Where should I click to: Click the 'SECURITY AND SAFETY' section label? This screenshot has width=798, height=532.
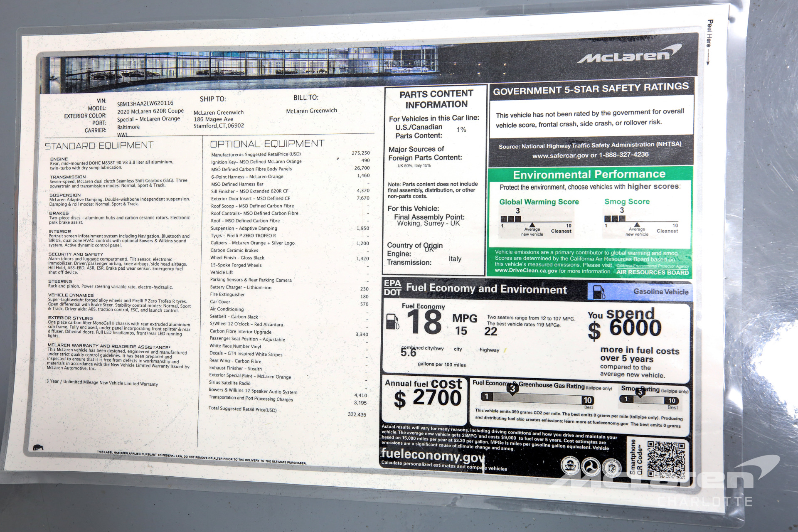76,254
